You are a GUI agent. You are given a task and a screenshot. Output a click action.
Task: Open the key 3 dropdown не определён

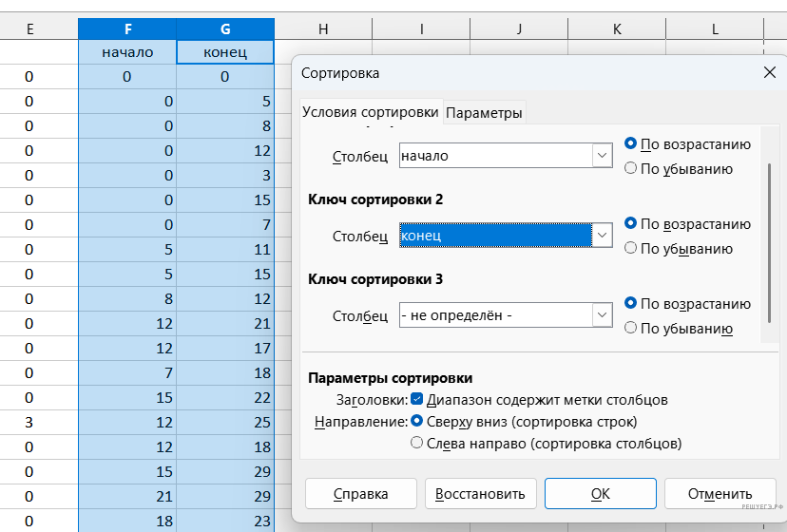(x=602, y=315)
